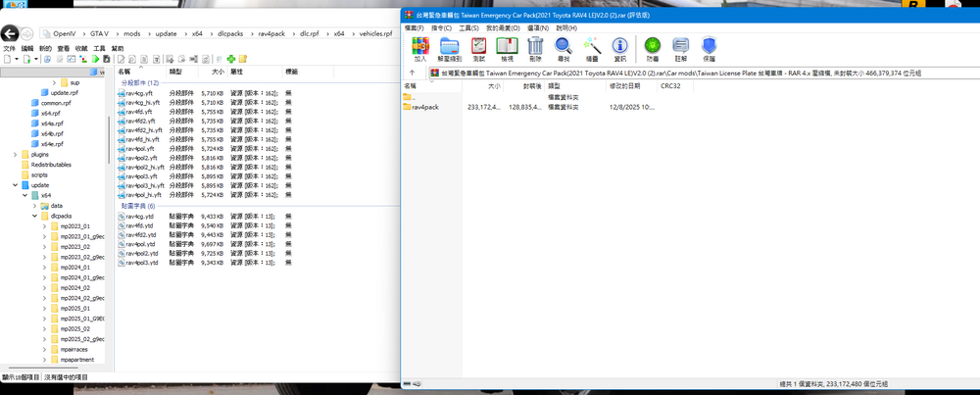Open dropdown arrow beside the import file icon
The image size is (980, 395).
(36, 59)
